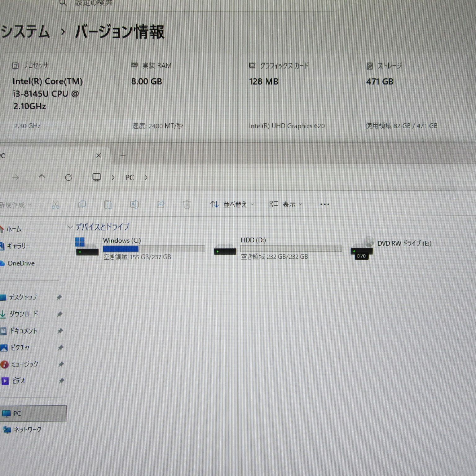Expand the chevron after PC in address bar

[x=146, y=178]
